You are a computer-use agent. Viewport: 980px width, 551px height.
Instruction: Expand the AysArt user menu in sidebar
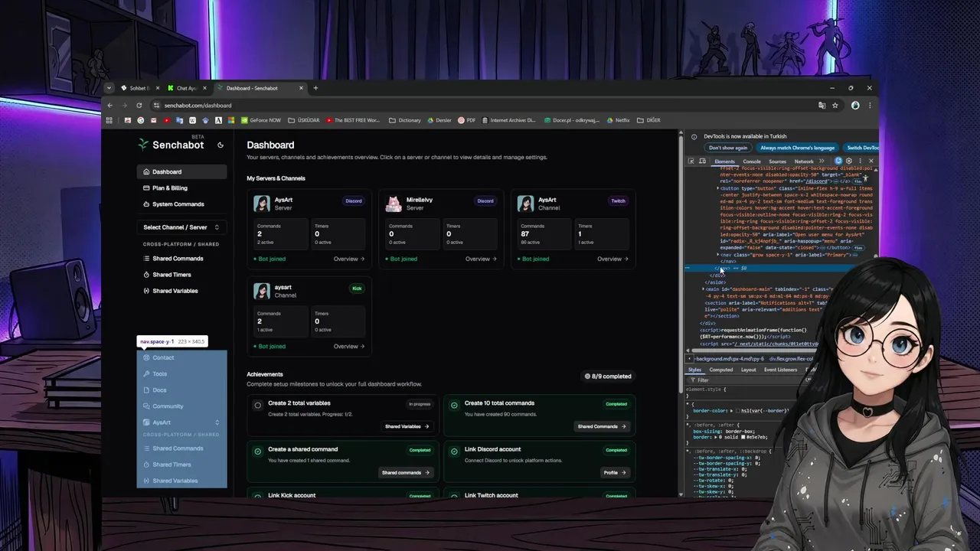click(181, 422)
